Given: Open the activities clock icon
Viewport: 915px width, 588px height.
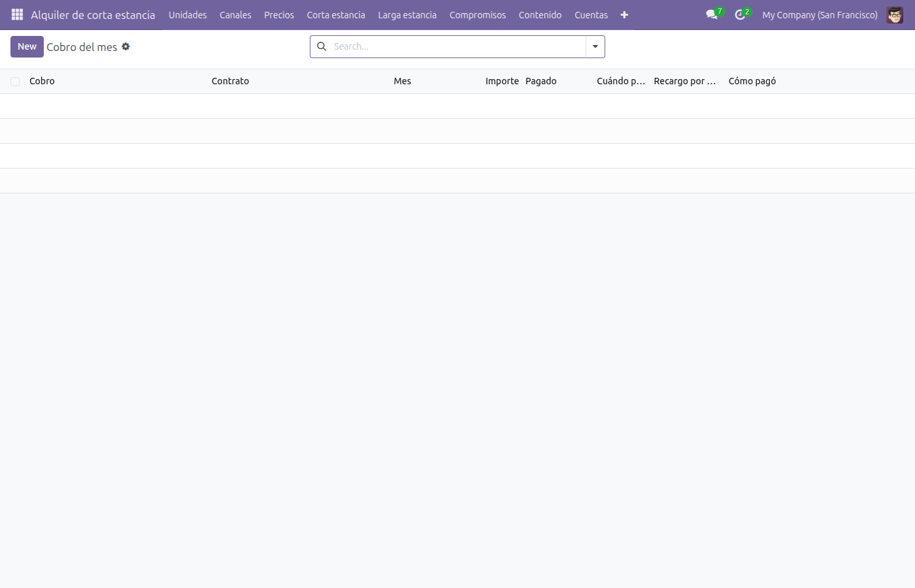Looking at the screenshot, I should [740, 14].
